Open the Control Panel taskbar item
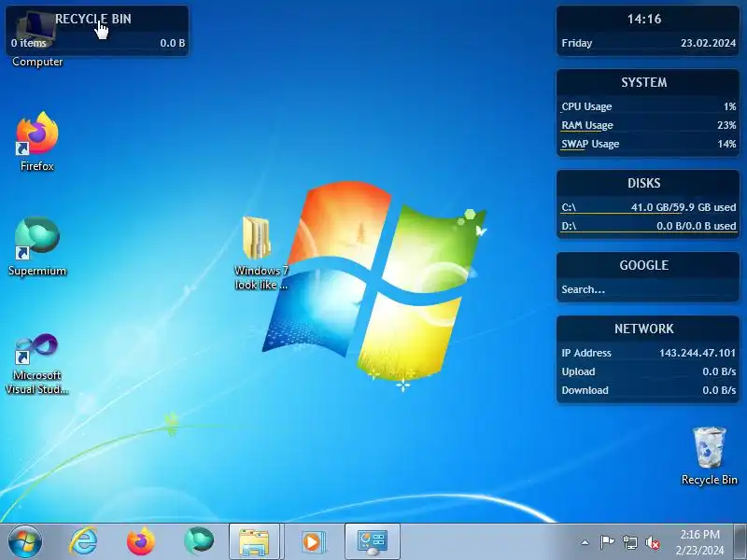This screenshot has width=747, height=560. point(372,541)
